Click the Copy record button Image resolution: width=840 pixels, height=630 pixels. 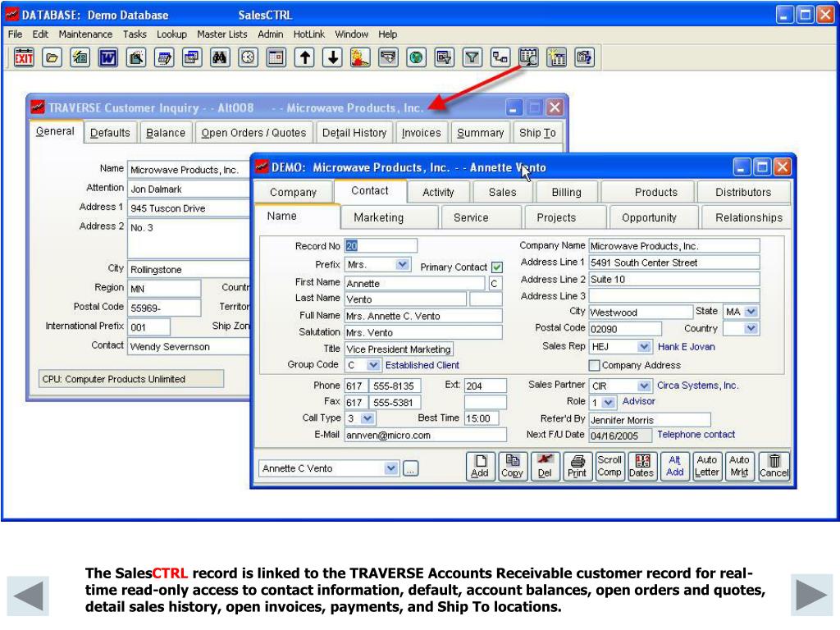tap(512, 466)
